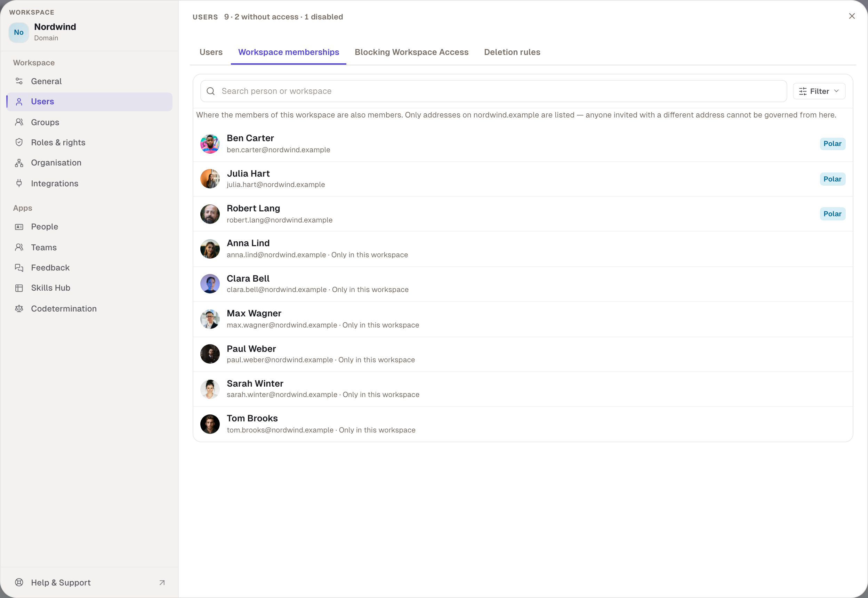Screen dimensions: 868x598
Task: Focus the Search person or workspace field
Action: point(493,91)
